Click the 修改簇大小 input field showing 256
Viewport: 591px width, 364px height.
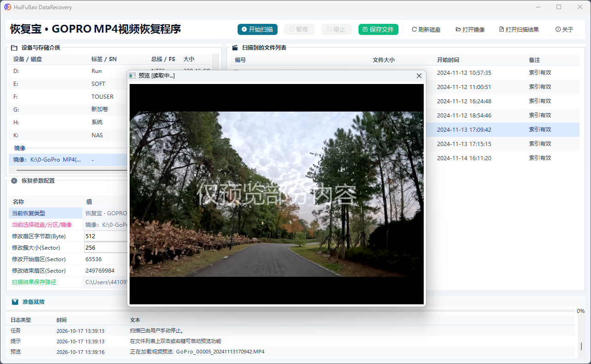pos(106,247)
